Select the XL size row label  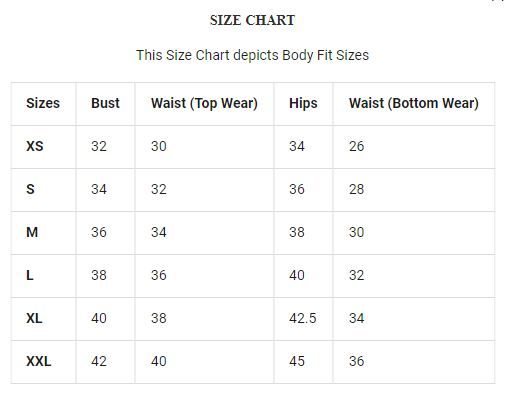point(34,318)
